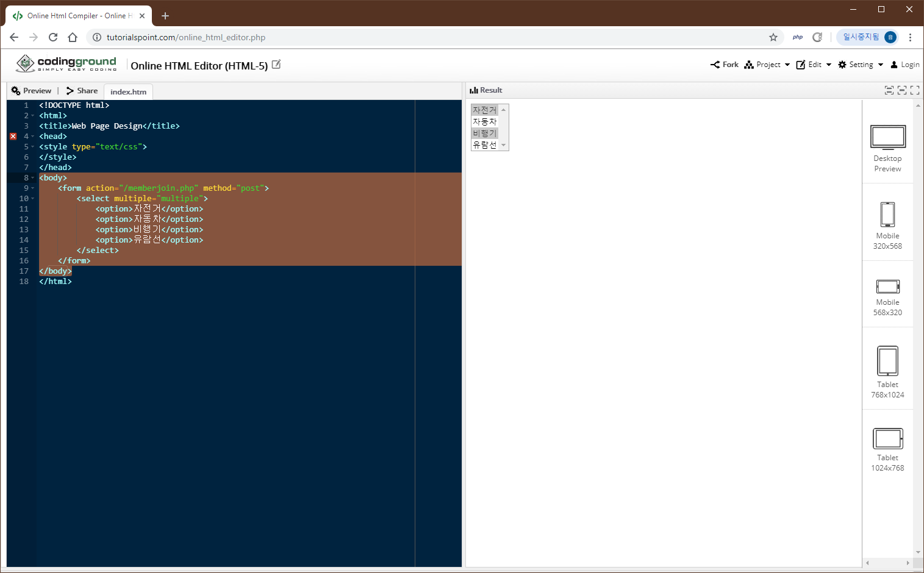The width and height of the screenshot is (924, 573).
Task: Collapse the select fold on line 10
Action: [x=32, y=198]
